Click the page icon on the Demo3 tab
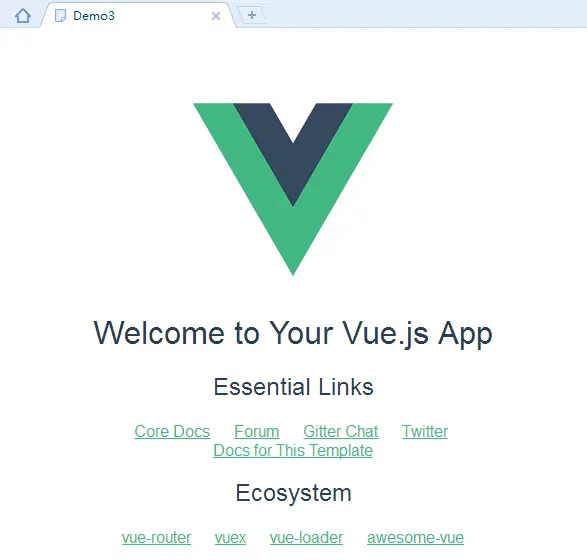The width and height of the screenshot is (587, 560). [x=60, y=16]
